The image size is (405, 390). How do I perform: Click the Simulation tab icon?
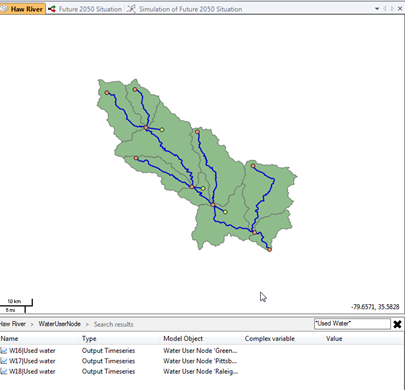tap(131, 9)
